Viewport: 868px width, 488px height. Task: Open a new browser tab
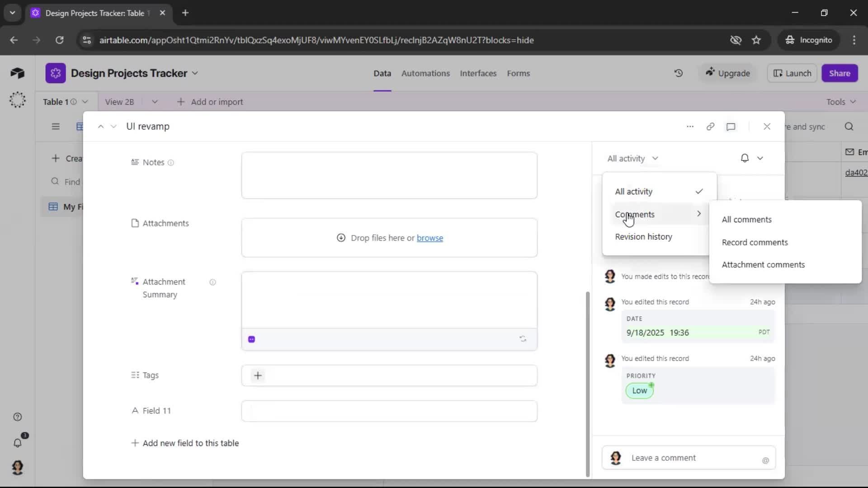(185, 13)
